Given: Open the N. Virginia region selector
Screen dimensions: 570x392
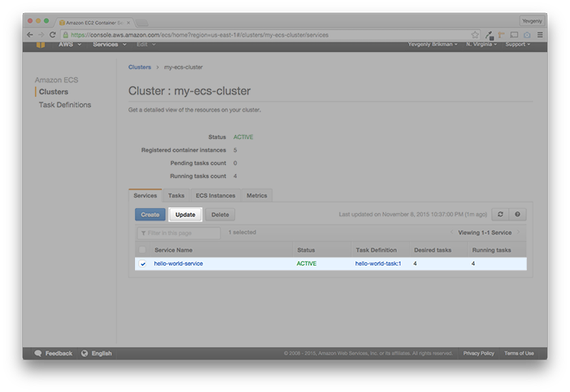Looking at the screenshot, I should point(481,45).
